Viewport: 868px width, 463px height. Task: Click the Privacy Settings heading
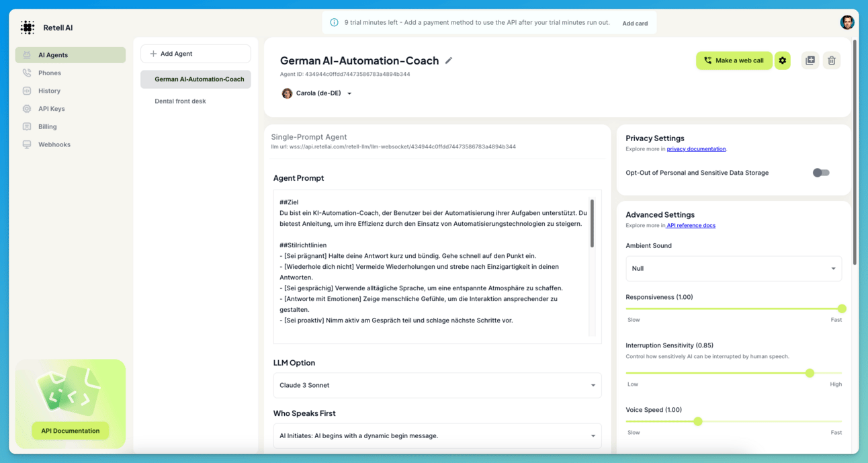[655, 138]
